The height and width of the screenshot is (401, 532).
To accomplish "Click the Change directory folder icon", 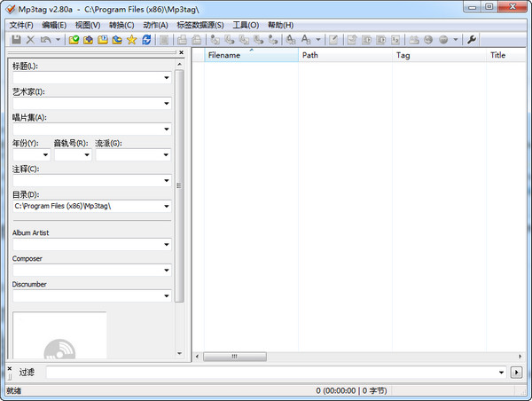I will [x=74, y=40].
